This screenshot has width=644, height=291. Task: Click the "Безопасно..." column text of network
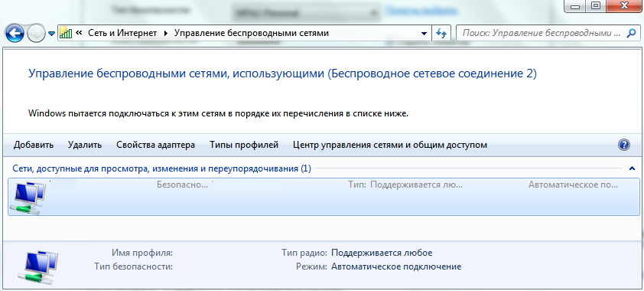point(182,185)
